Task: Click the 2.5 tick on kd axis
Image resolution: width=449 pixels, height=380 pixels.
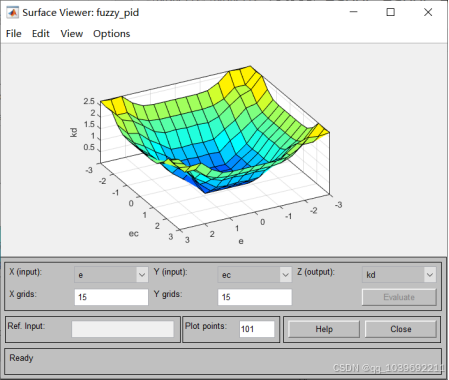Action: 89,101
